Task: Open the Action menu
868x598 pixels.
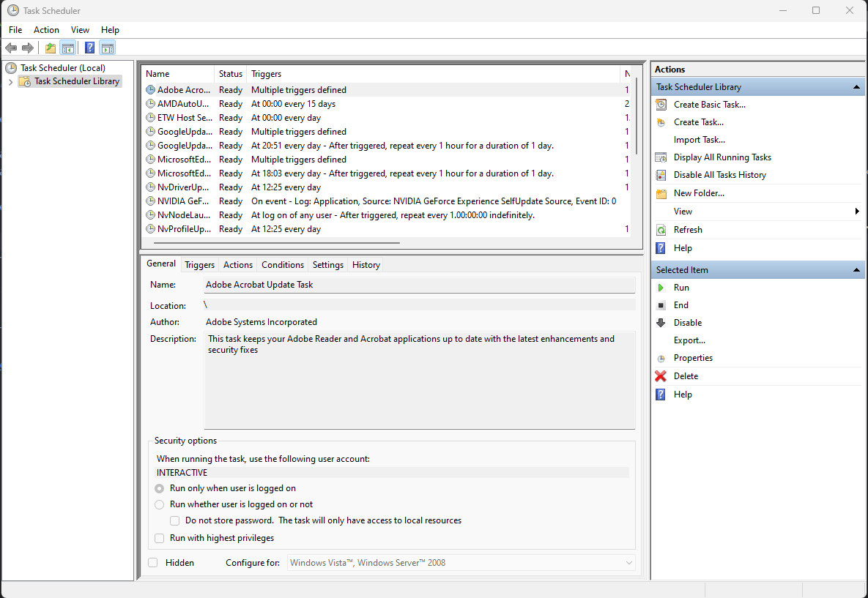Action: (46, 29)
